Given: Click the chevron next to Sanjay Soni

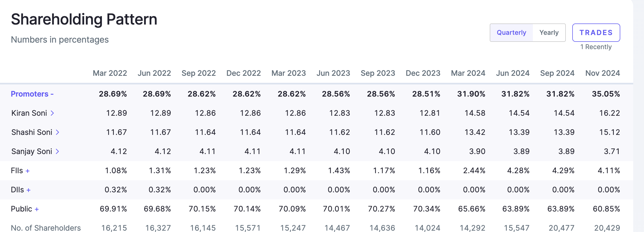Looking at the screenshot, I should point(57,151).
